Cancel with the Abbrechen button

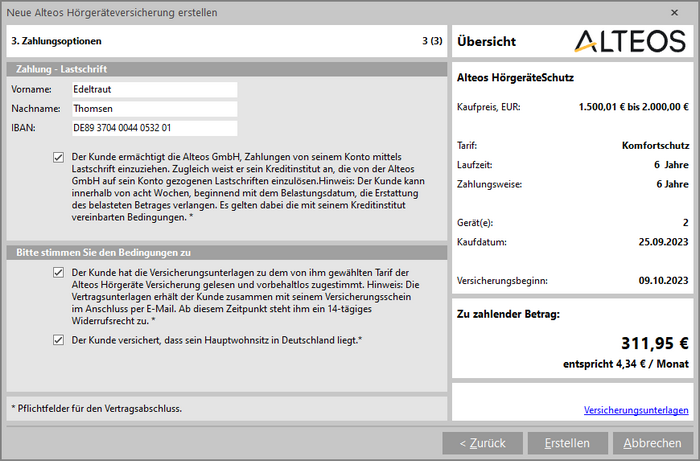tap(652, 443)
